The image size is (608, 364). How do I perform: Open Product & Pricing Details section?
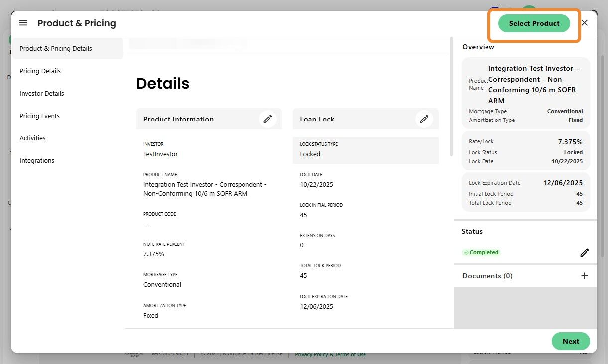(56, 49)
